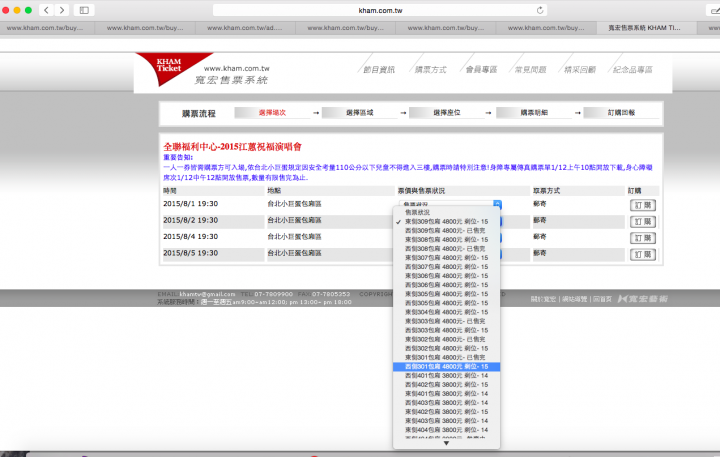Select 東側307包廂 4800元 剩位-15 option
The width and height of the screenshot is (720, 457).
click(446, 258)
